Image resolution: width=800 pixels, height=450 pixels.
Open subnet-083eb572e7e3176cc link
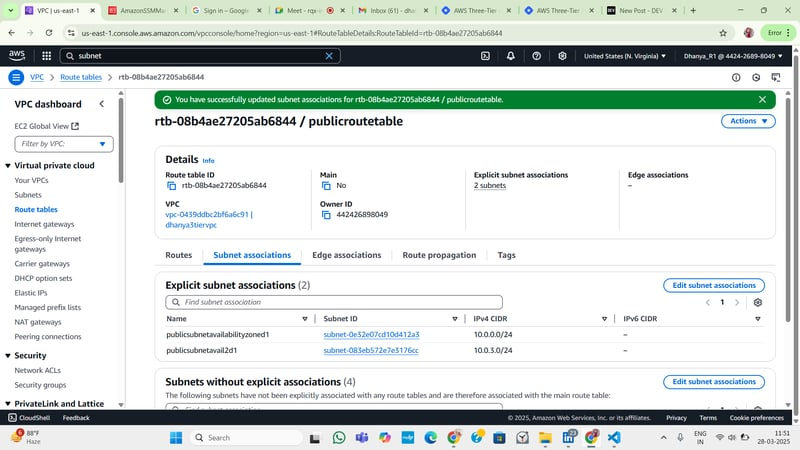click(371, 351)
